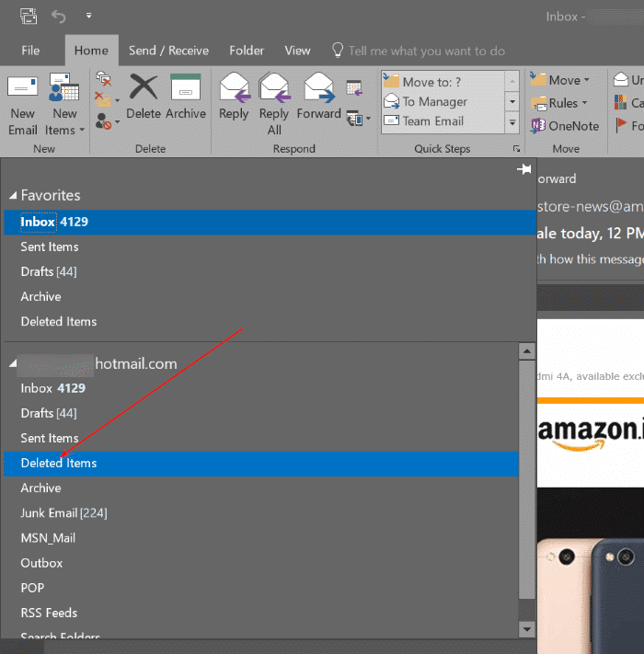This screenshot has width=644, height=654.
Task: Select the Home ribbon tab
Action: pyautogui.click(x=91, y=51)
